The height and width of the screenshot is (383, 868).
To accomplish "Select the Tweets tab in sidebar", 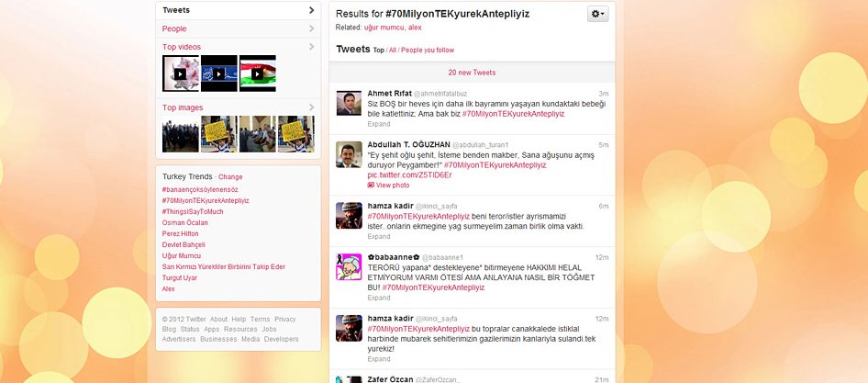I will point(176,10).
